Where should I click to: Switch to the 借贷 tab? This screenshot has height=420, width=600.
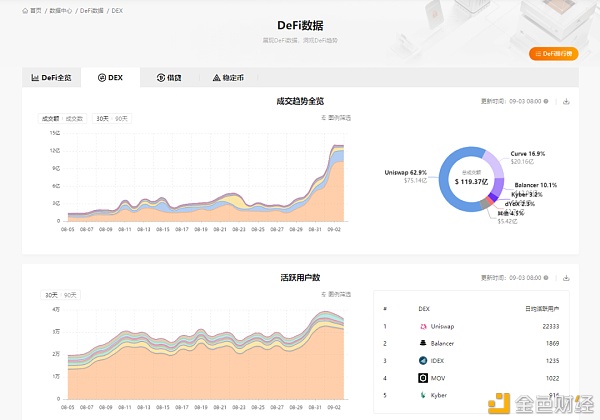pos(168,77)
